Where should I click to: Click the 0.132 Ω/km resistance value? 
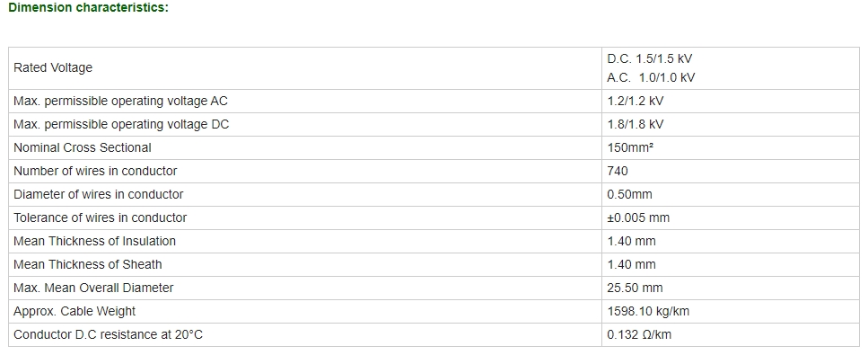639,334
